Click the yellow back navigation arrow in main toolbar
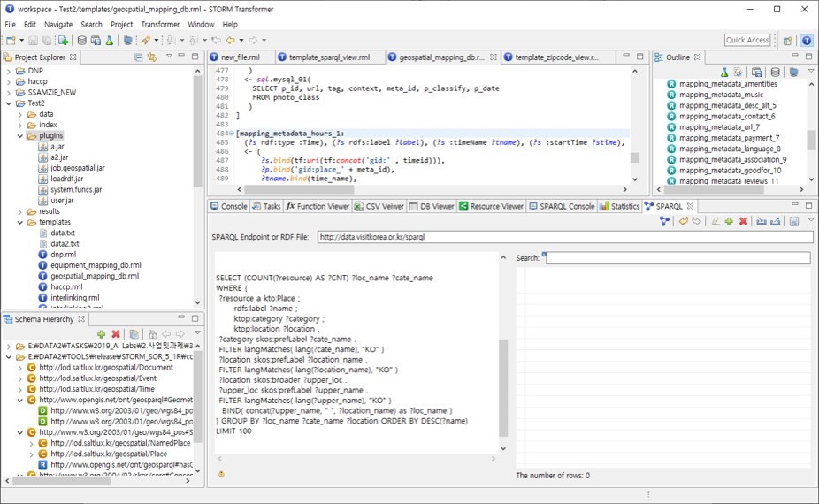Viewport: 819px width, 504px height. [x=230, y=40]
